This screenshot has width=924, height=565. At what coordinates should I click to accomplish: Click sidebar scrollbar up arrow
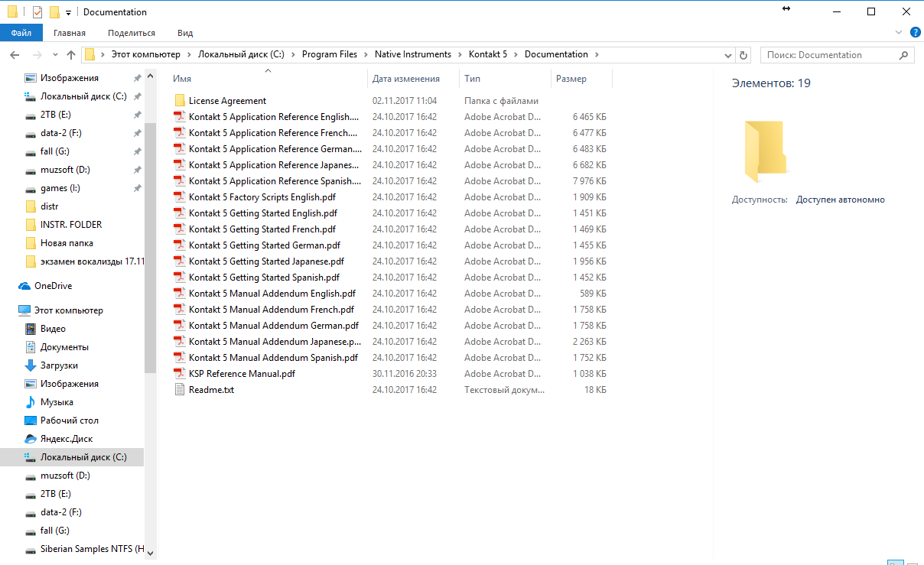[150, 75]
